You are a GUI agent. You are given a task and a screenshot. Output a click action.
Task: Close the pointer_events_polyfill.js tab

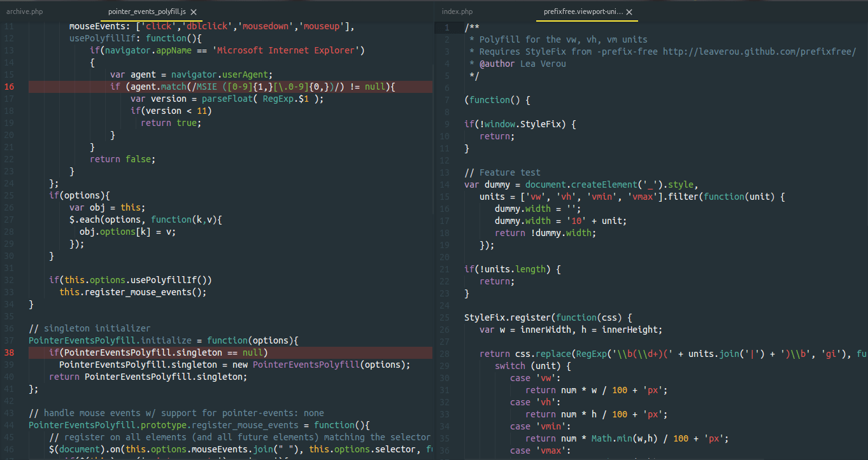(193, 11)
